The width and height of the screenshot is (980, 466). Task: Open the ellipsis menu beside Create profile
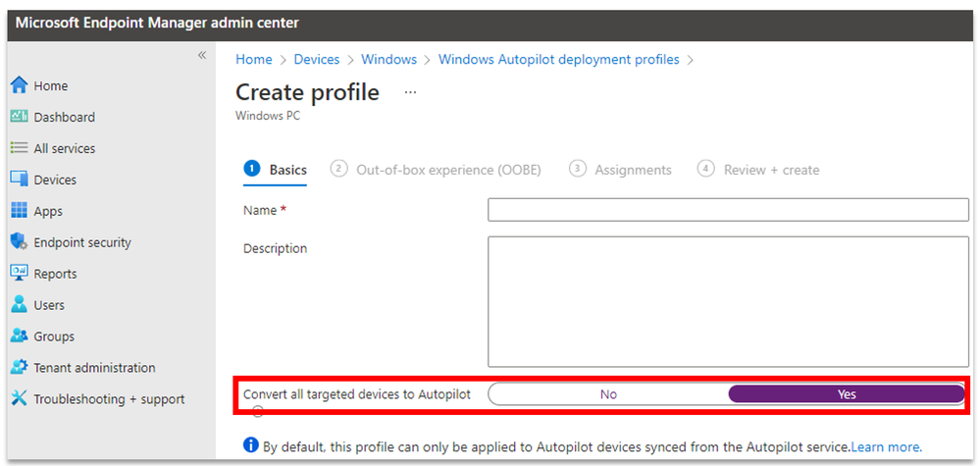pos(410,92)
